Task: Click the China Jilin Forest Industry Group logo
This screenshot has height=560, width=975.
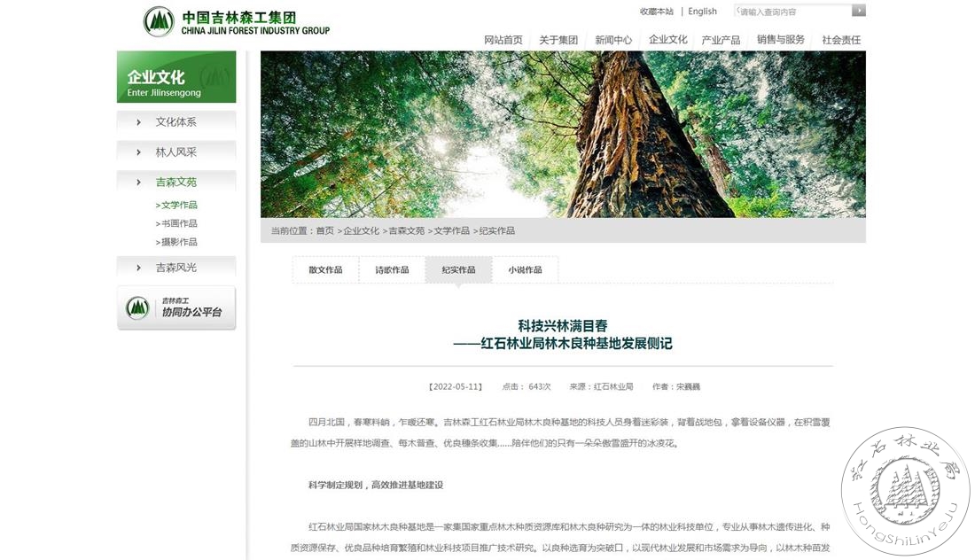Action: (x=237, y=22)
